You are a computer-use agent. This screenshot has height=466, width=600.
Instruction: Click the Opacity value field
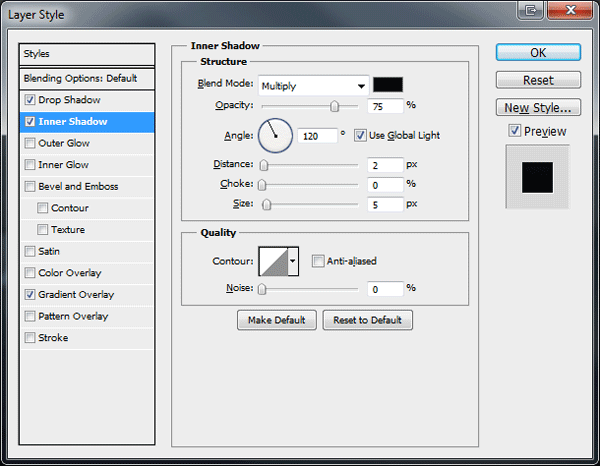385,106
